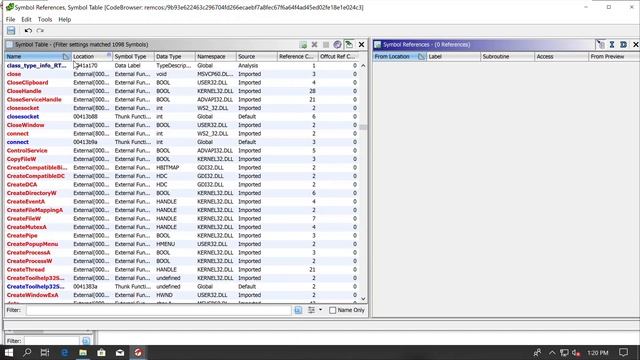Sort by the Source column header
Image resolution: width=640 pixels, height=360 pixels.
pos(256,56)
